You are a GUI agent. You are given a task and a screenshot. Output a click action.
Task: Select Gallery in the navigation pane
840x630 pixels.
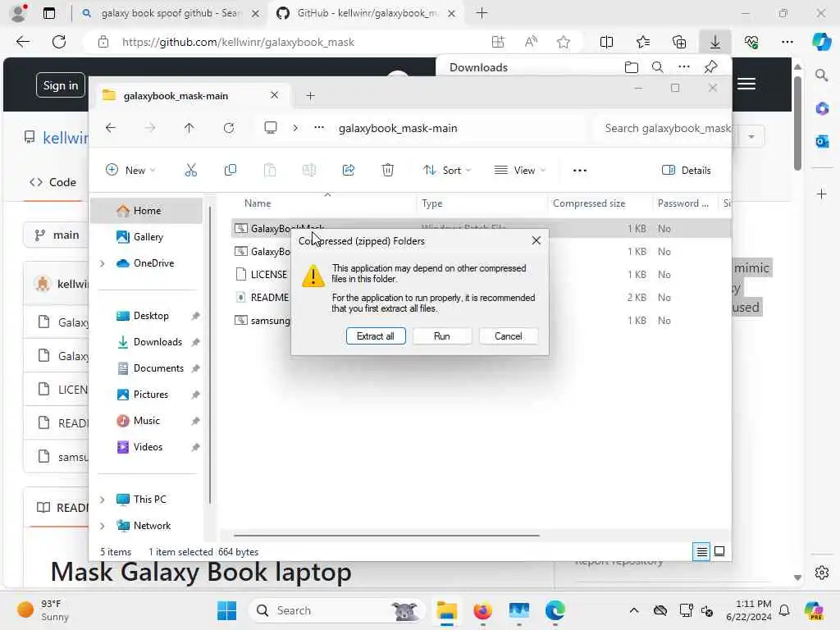[147, 237]
